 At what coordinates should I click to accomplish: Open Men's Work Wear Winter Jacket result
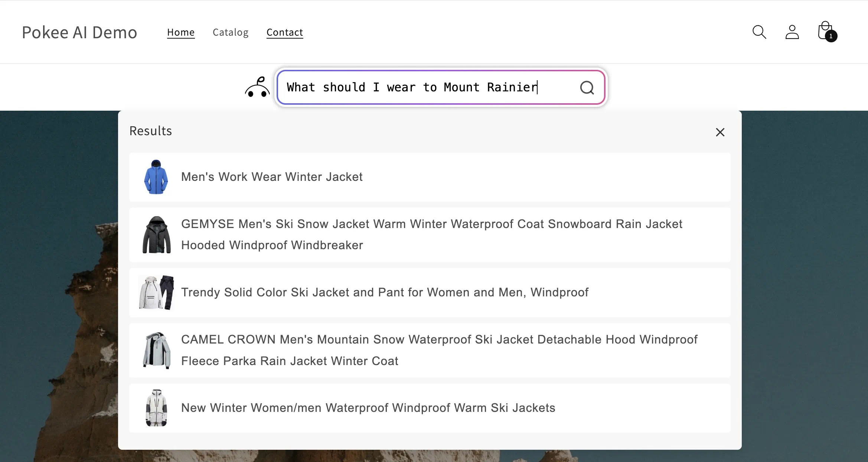pyautogui.click(x=272, y=177)
